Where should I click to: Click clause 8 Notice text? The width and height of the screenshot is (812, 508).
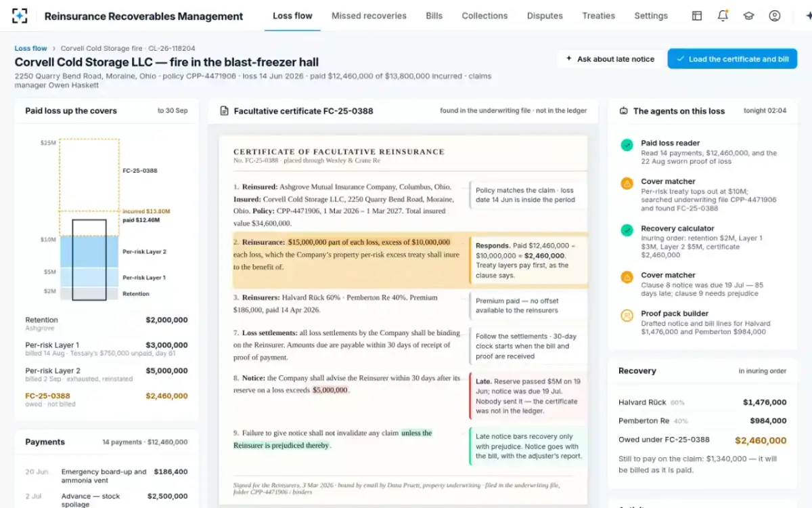(347, 384)
